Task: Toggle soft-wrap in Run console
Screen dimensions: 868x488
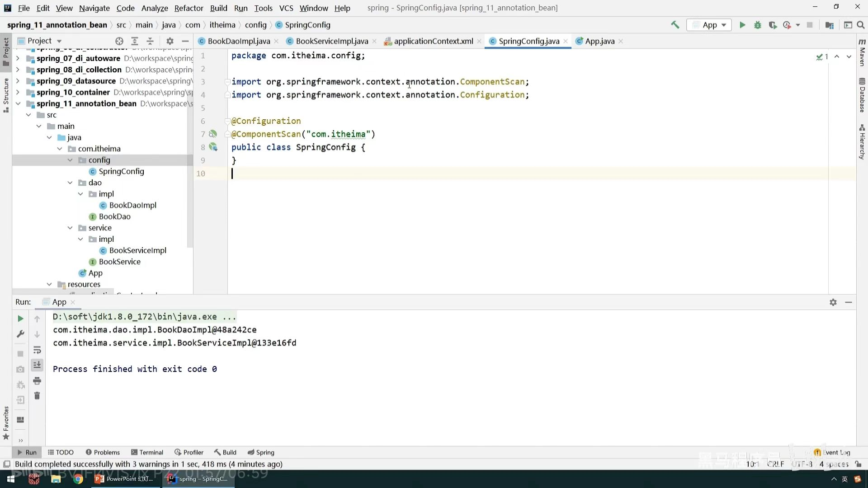Action: click(x=37, y=350)
